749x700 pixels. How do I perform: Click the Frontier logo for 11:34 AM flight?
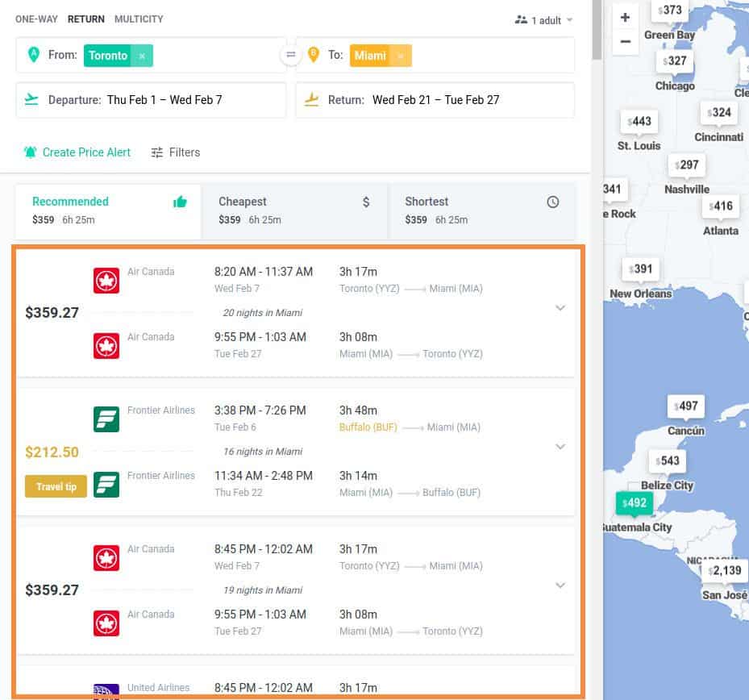(106, 485)
